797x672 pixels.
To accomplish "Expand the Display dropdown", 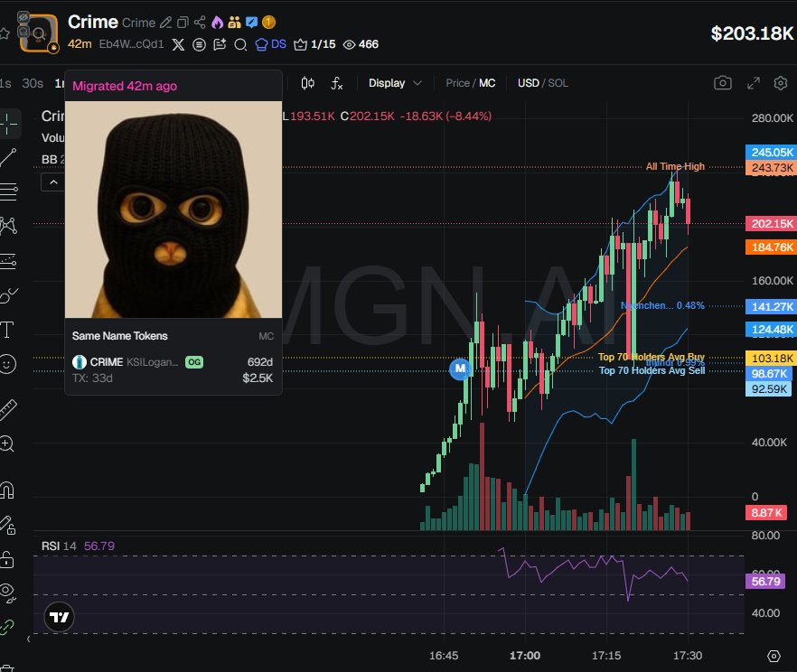I will click(x=395, y=83).
